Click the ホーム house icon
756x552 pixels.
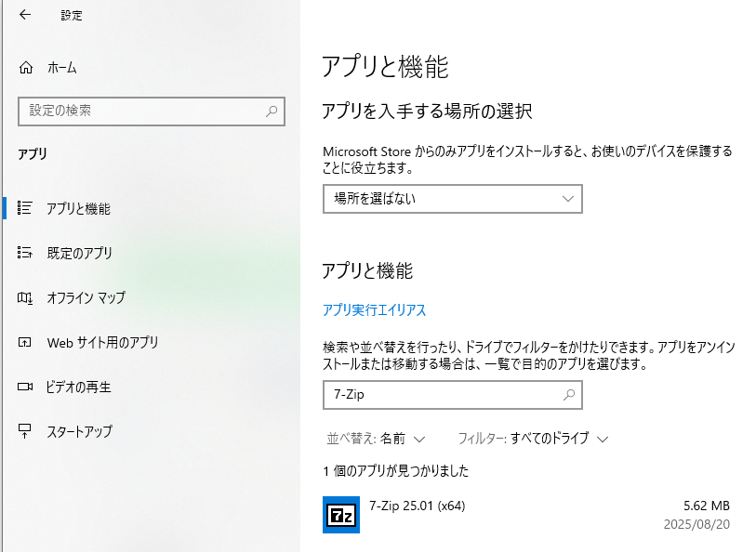[x=26, y=68]
